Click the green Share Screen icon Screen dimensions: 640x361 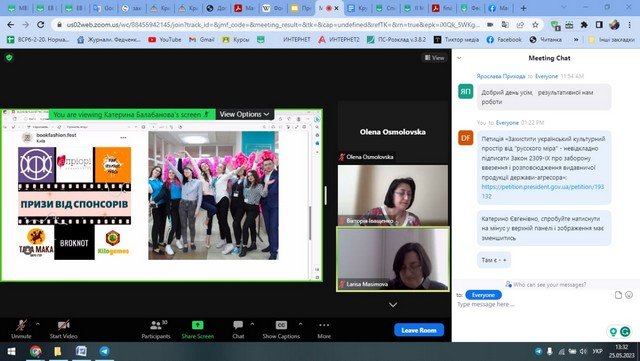[x=198, y=325]
